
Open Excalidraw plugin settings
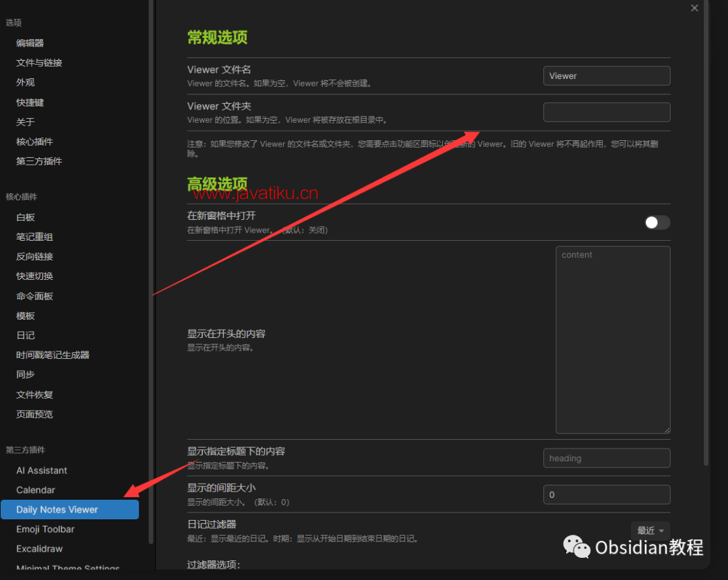tap(39, 548)
